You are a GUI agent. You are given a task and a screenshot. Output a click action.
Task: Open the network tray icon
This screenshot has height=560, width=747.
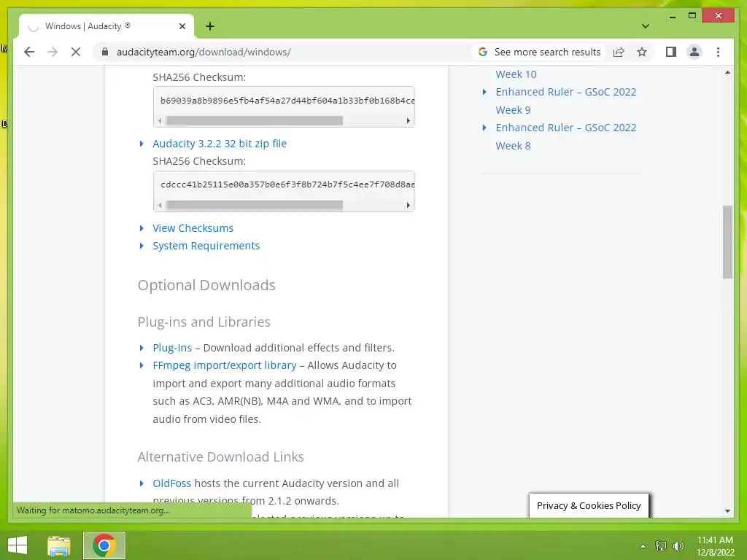[x=661, y=546]
